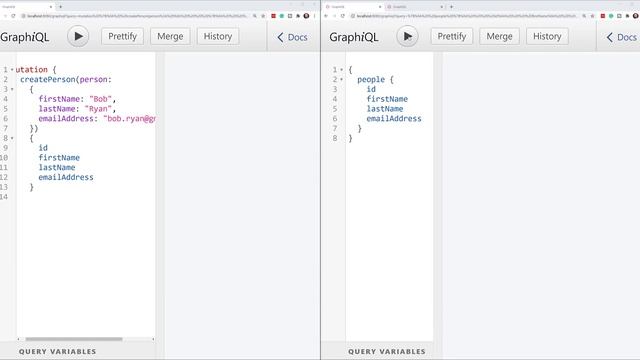Open History in the right GraphiQL window
Screen dimensions: 640x360
(547, 36)
